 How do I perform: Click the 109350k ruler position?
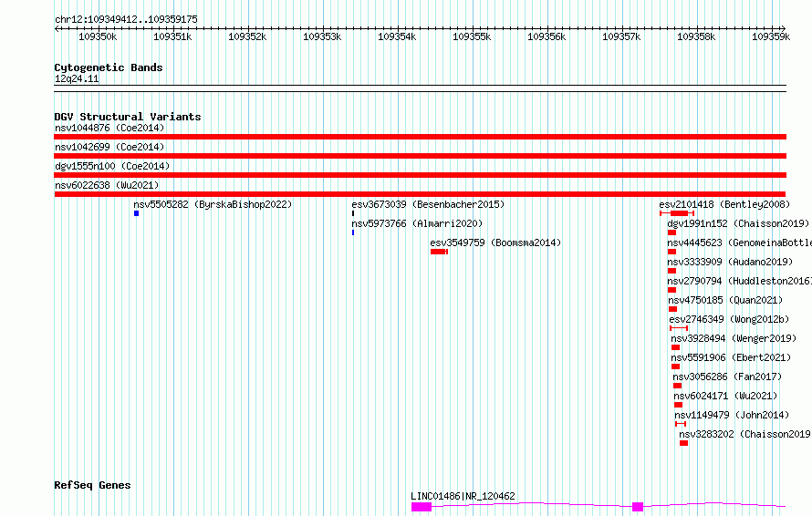click(x=98, y=36)
